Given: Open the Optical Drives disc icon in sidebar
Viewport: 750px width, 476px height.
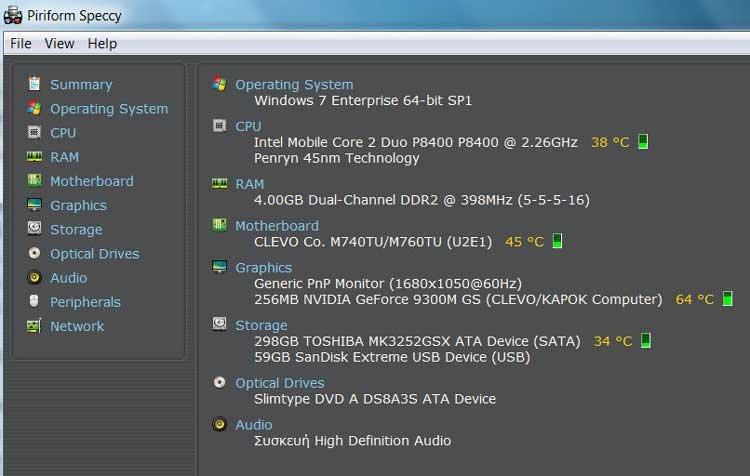Looking at the screenshot, I should 35,254.
